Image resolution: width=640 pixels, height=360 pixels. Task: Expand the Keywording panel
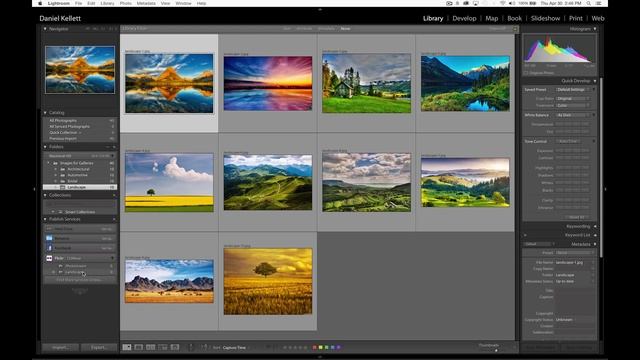point(595,226)
